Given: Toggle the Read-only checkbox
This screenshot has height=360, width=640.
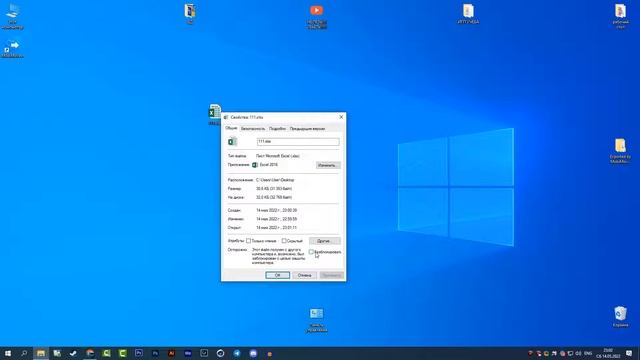Looking at the screenshot, I should pyautogui.click(x=248, y=241).
